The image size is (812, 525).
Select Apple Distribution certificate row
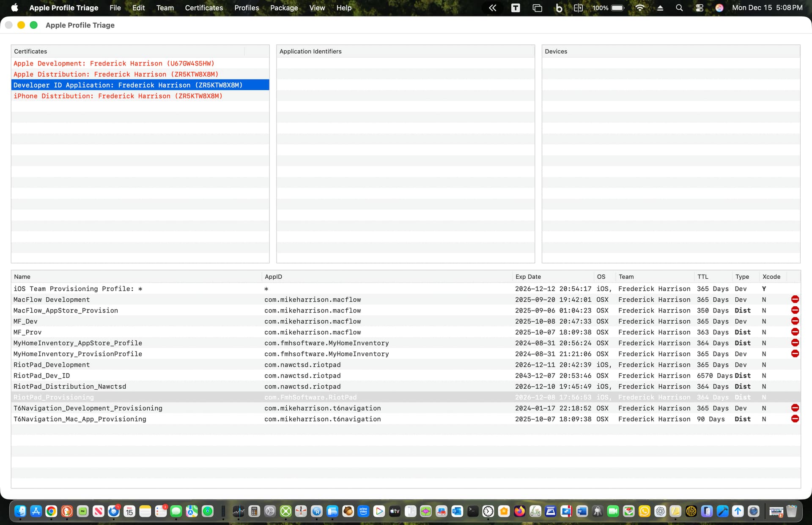click(x=116, y=74)
